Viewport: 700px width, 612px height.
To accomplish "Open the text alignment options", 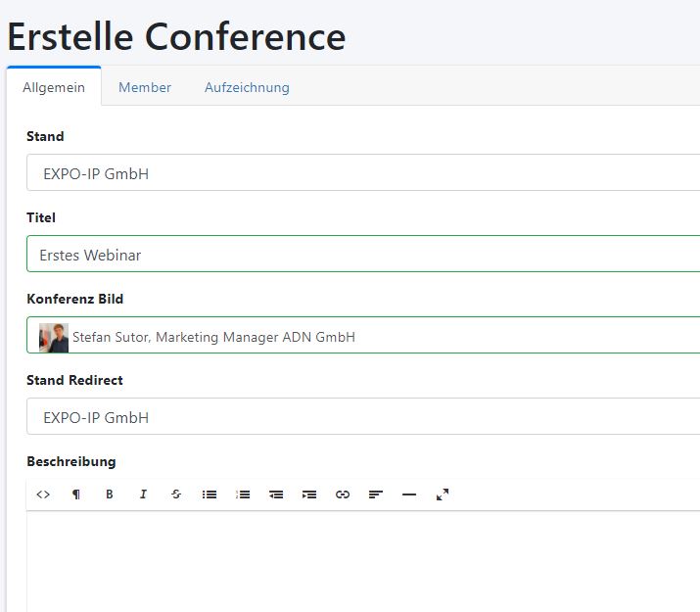I will coord(376,494).
